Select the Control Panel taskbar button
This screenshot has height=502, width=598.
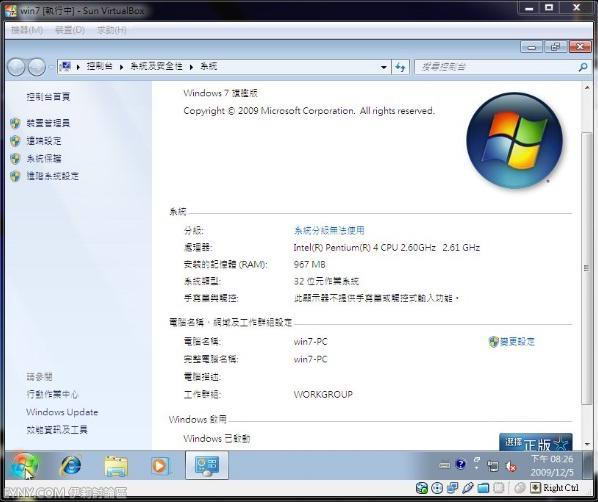click(x=207, y=465)
